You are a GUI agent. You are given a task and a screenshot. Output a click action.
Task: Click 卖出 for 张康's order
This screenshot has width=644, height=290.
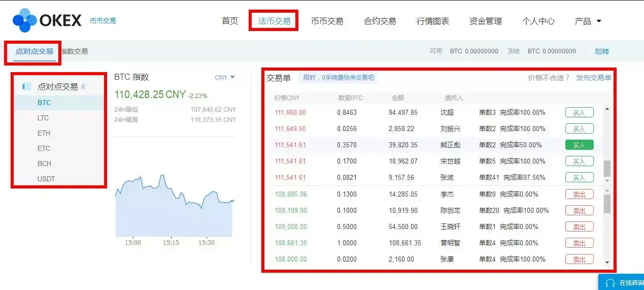click(x=579, y=259)
